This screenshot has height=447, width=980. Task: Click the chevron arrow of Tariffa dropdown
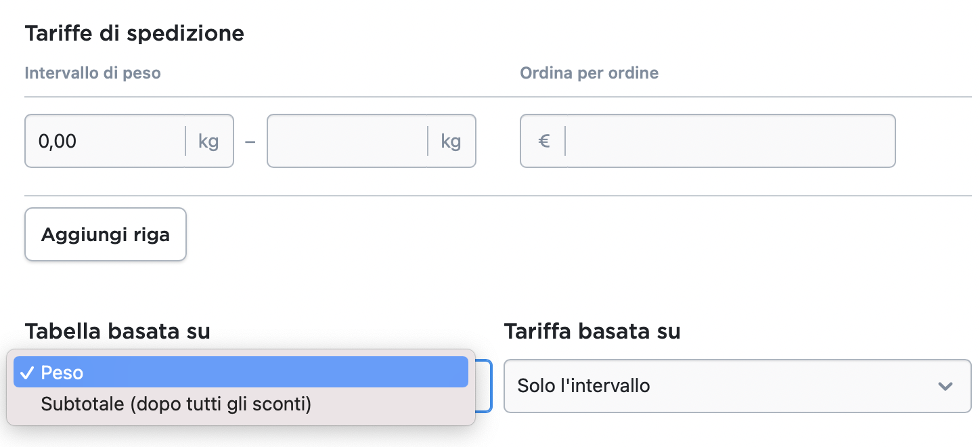pos(945,386)
